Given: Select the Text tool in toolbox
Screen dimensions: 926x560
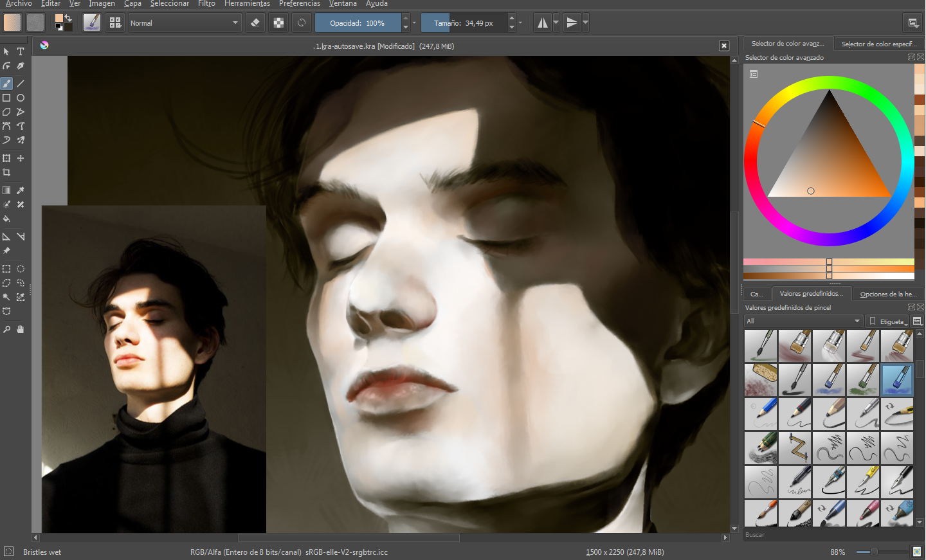Looking at the screenshot, I should click(x=21, y=51).
